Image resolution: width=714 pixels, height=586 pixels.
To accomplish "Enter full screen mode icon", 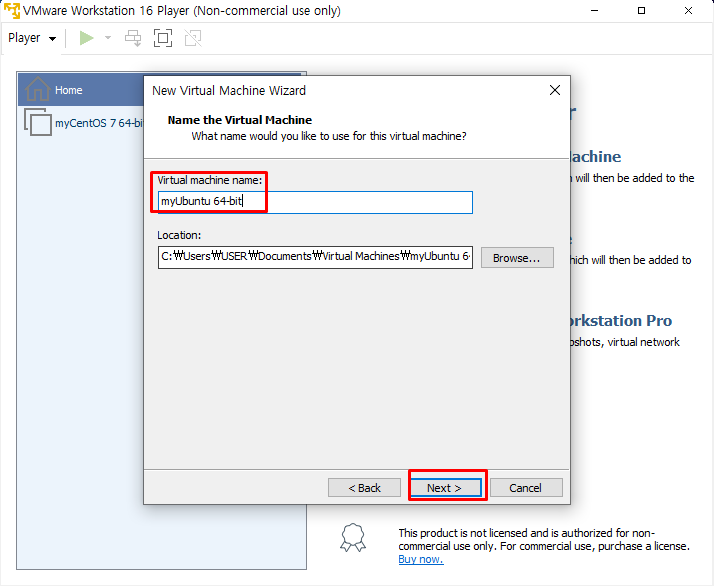I will (x=163, y=38).
